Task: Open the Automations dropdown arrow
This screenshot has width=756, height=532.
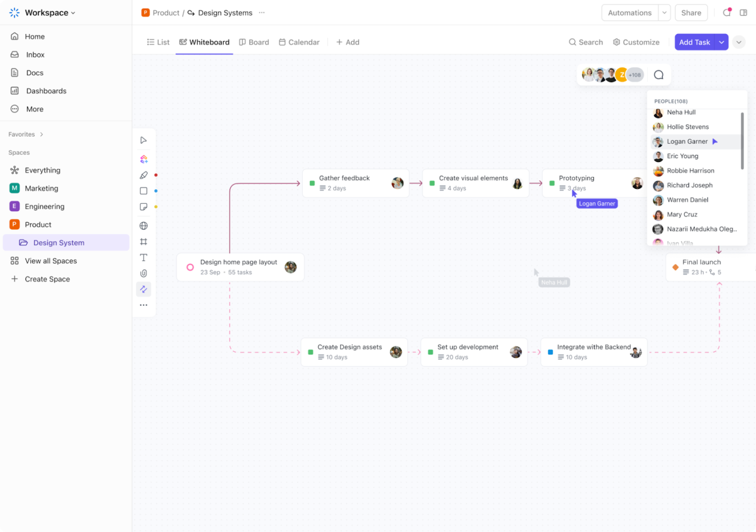Action: point(664,13)
